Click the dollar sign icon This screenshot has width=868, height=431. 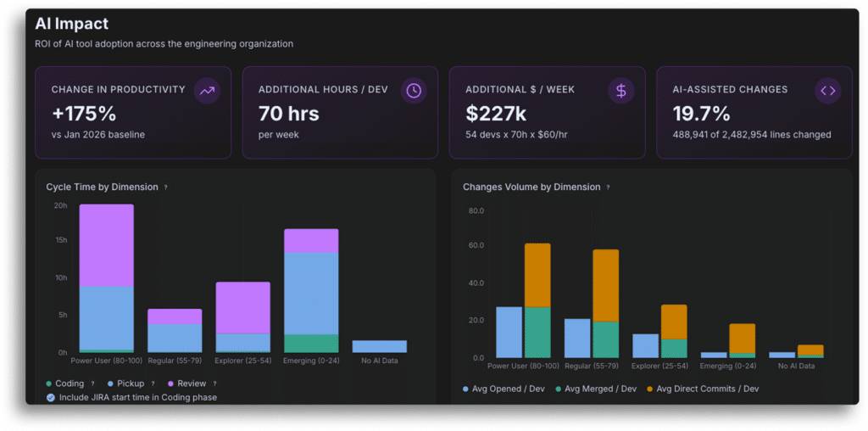point(621,91)
